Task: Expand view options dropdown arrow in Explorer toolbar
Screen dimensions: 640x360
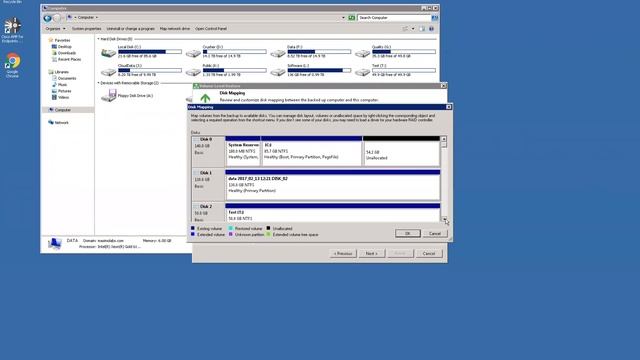Action: 413,29
